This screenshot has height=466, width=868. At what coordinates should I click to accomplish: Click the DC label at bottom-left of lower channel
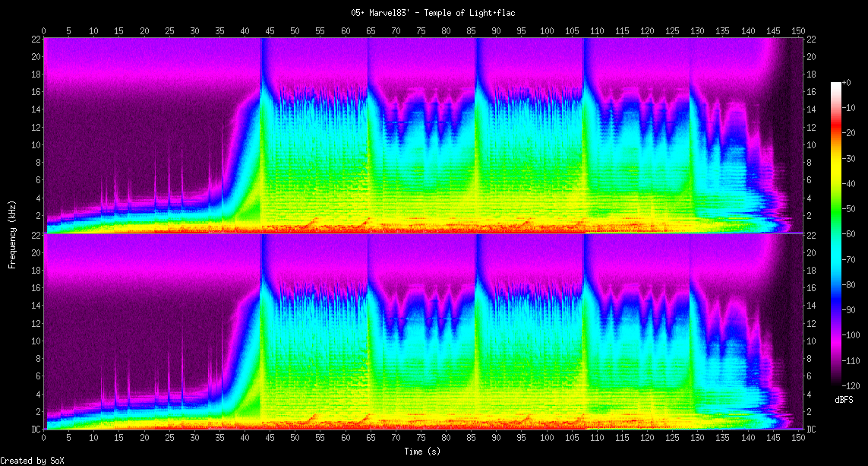35,430
